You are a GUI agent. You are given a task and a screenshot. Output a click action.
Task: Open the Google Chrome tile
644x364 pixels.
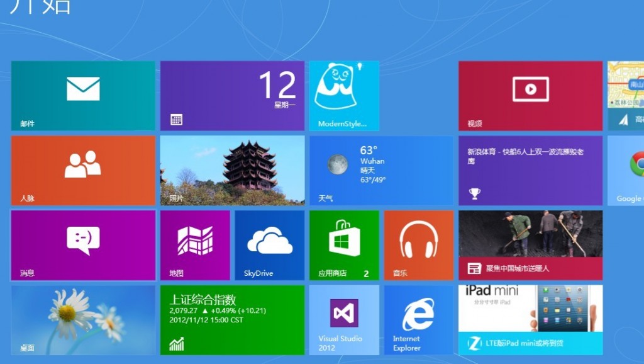(626, 170)
